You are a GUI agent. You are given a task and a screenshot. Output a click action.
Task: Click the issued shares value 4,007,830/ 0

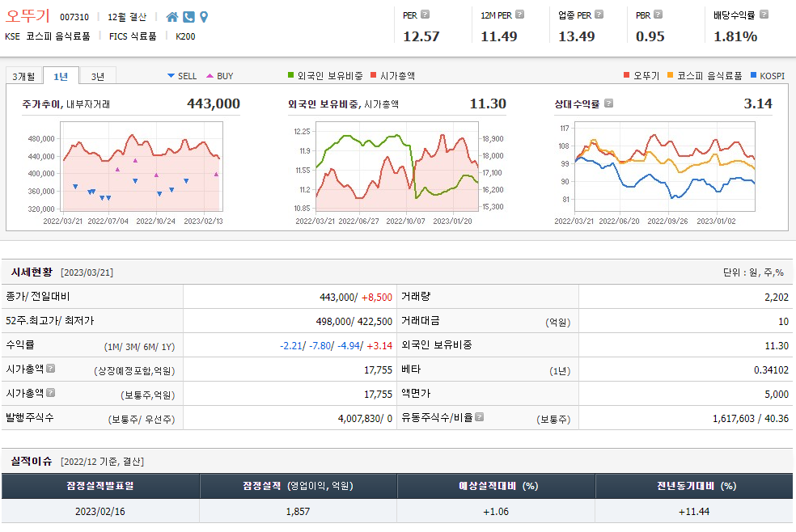coord(365,418)
